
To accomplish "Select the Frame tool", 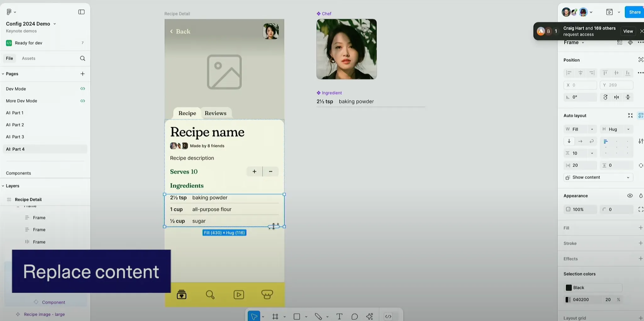I will (275, 316).
